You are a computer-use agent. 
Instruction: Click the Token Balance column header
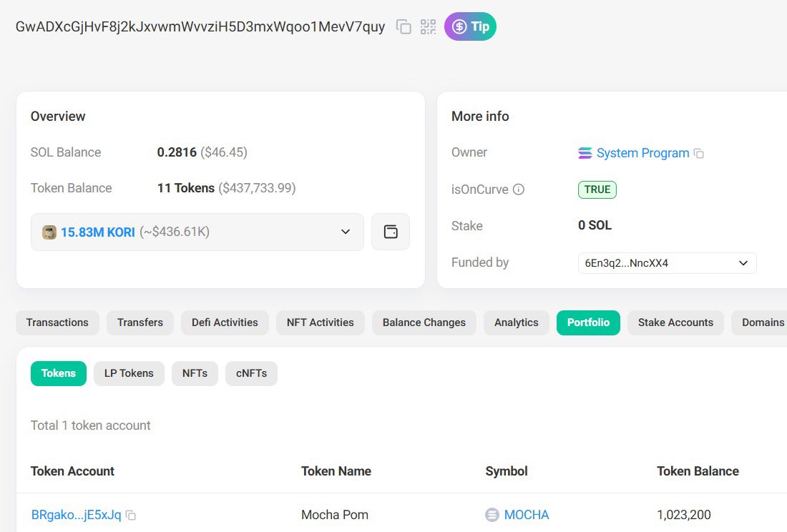click(698, 471)
